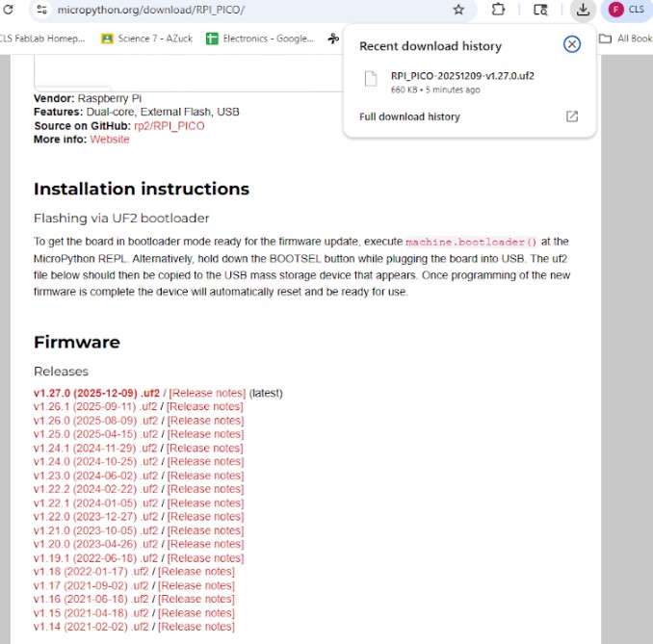Download v1.23.0 (2024-06-02) .uf2 firmware
653x644 pixels.
click(95, 476)
